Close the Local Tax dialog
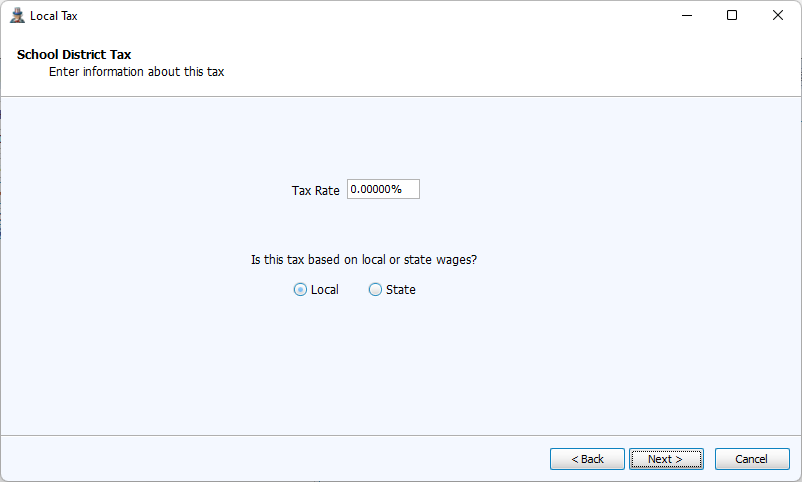Viewport: 802px width, 482px height. (778, 16)
